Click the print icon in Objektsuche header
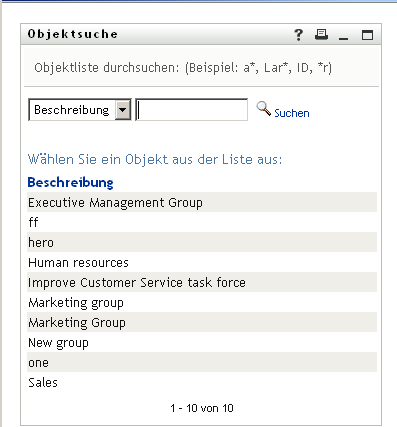Screen dimensions: 397x427 [321, 35]
